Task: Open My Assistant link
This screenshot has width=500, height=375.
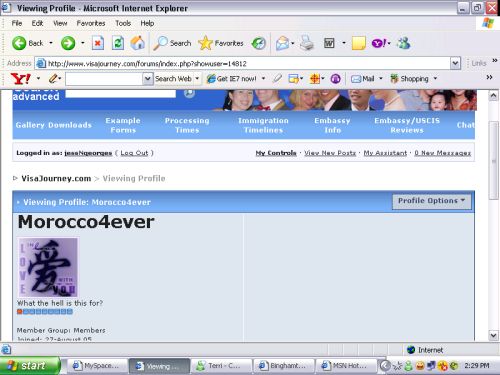Action: point(385,153)
